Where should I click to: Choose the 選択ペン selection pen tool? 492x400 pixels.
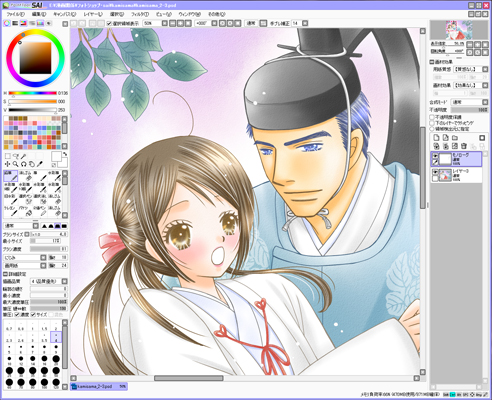pyautogui.click(x=25, y=199)
